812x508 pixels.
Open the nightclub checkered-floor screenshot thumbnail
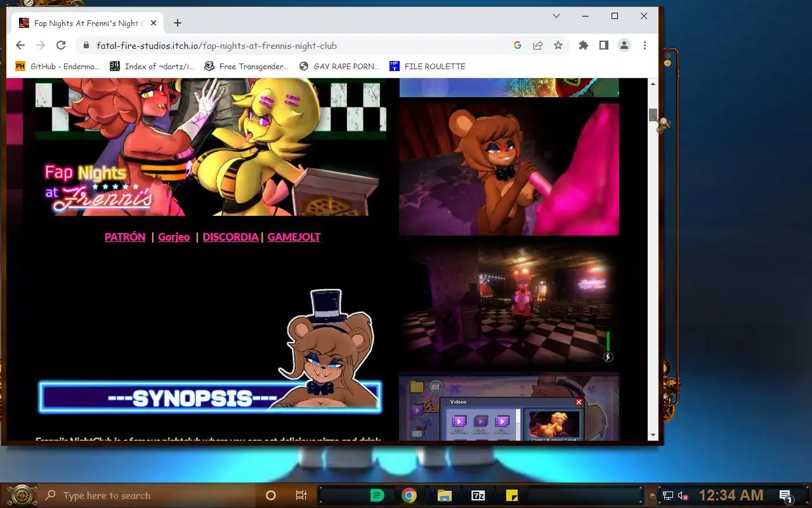point(509,304)
